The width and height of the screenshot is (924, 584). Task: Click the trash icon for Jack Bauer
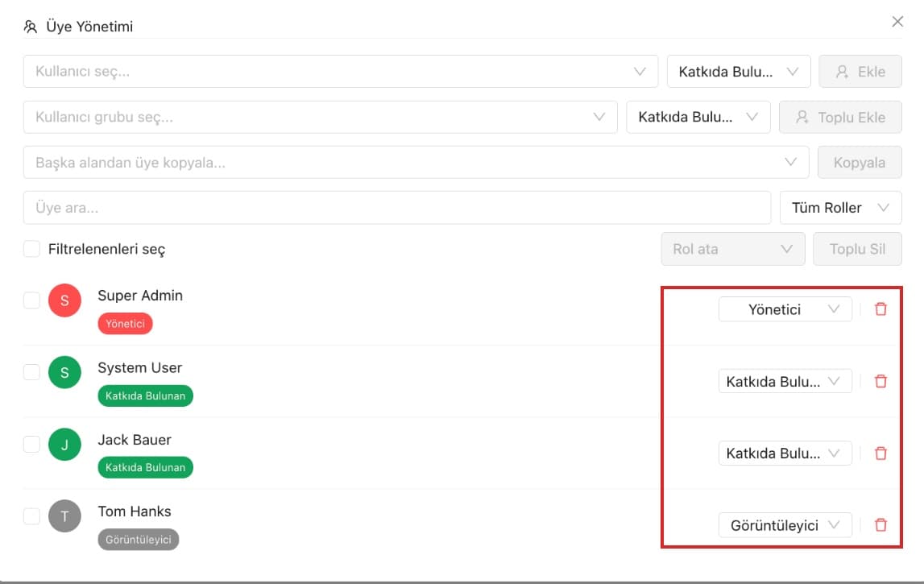tap(880, 454)
